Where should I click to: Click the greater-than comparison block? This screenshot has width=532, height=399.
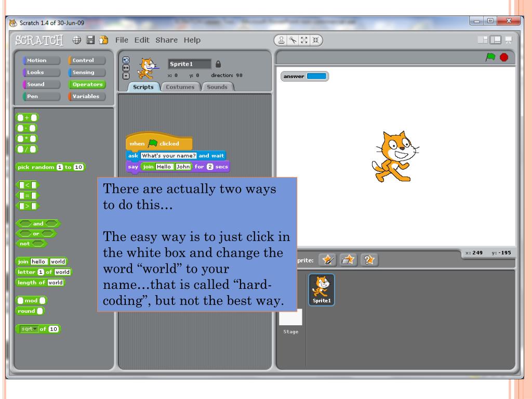[28, 206]
